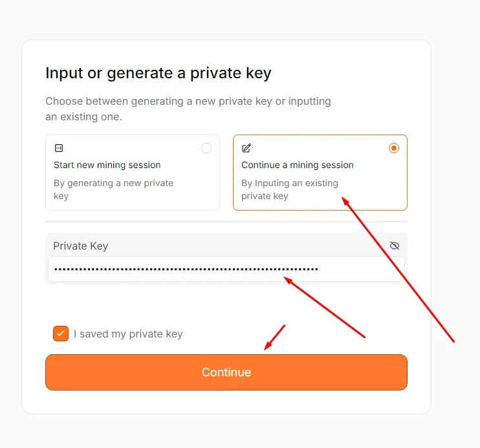The image size is (480, 448).
Task: Click the blank area of the Private Key box after the dots
Action: coord(360,269)
